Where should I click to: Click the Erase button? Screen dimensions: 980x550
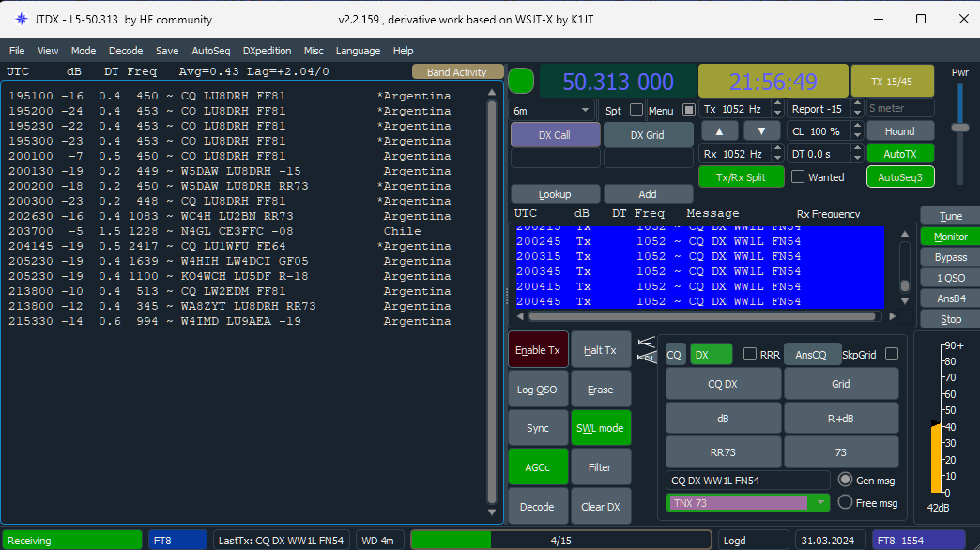tap(600, 390)
